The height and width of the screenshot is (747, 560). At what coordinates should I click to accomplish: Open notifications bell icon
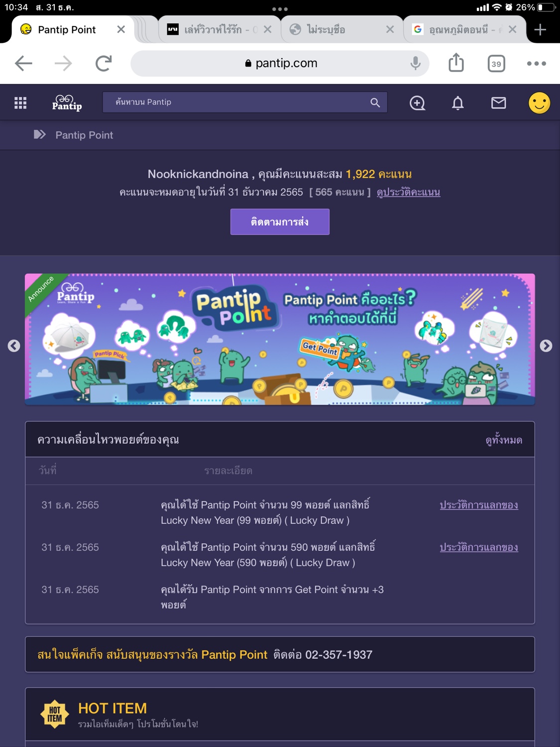(x=458, y=103)
